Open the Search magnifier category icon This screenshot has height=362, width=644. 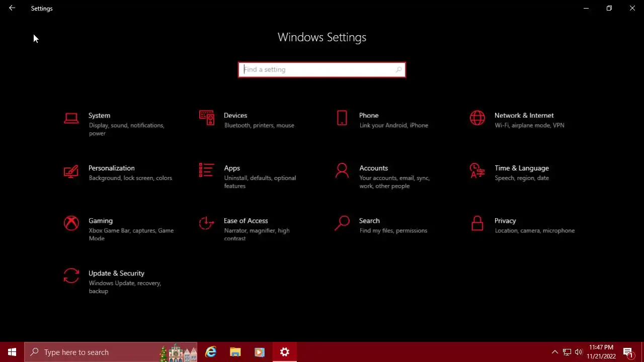coord(342,223)
